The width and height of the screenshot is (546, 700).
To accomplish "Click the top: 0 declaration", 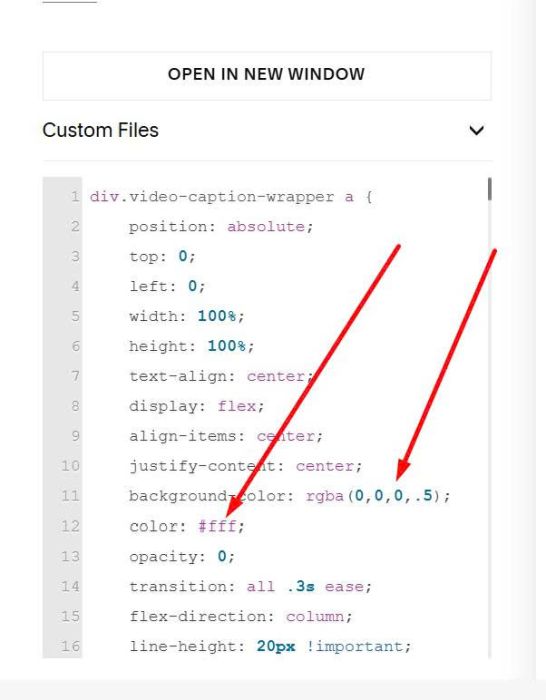I will click(162, 257).
